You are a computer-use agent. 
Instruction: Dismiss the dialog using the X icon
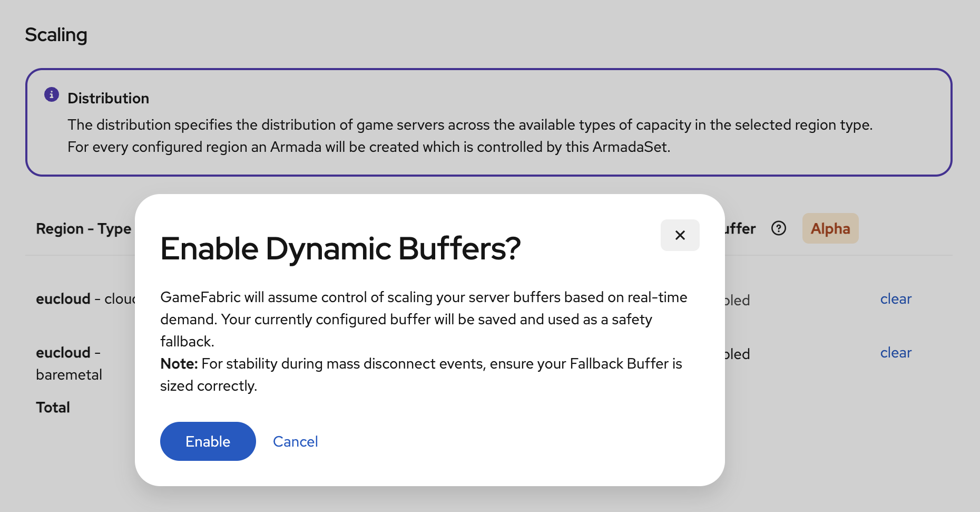680,235
